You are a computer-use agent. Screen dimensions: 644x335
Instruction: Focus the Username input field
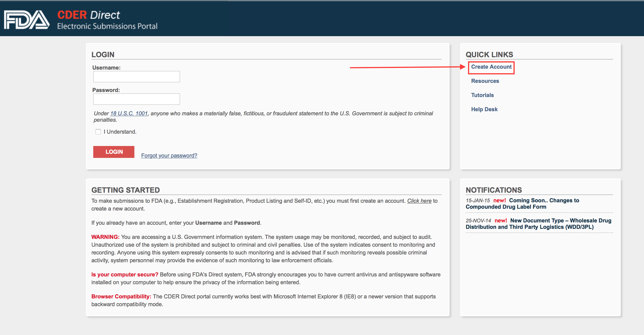click(136, 77)
